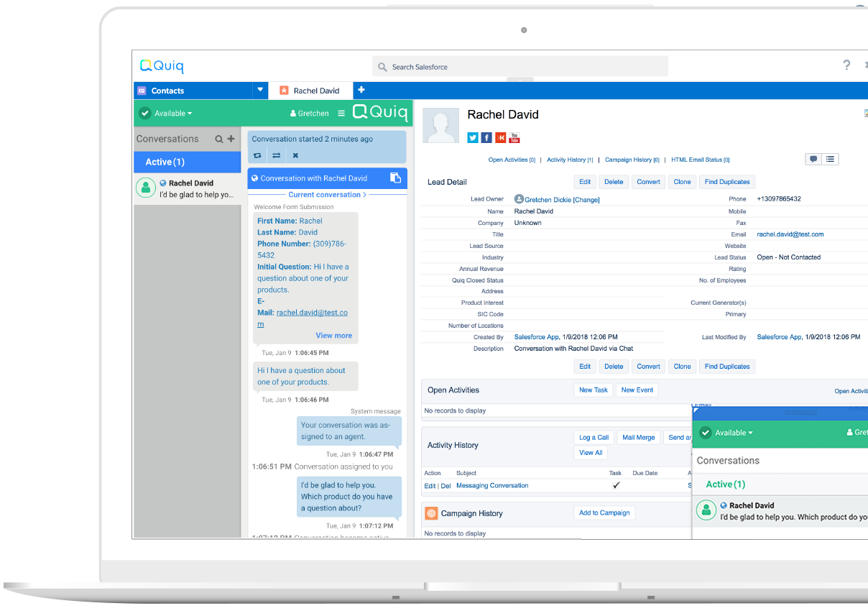Open Rachel David conversation in the list
The height and width of the screenshot is (616, 868).
click(187, 188)
